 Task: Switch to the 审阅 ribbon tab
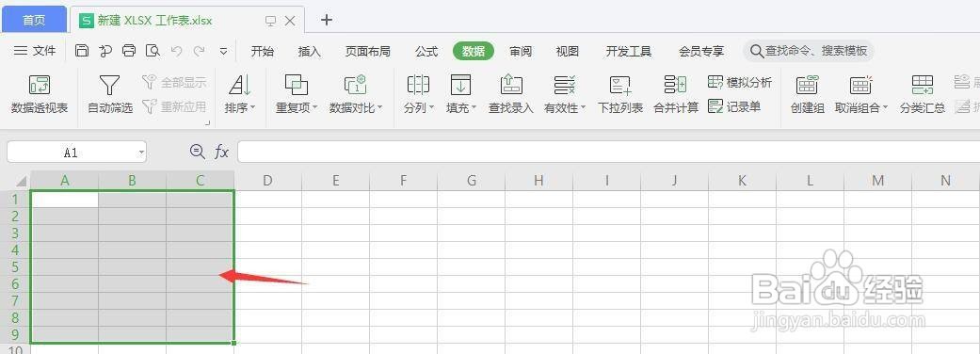click(x=520, y=51)
